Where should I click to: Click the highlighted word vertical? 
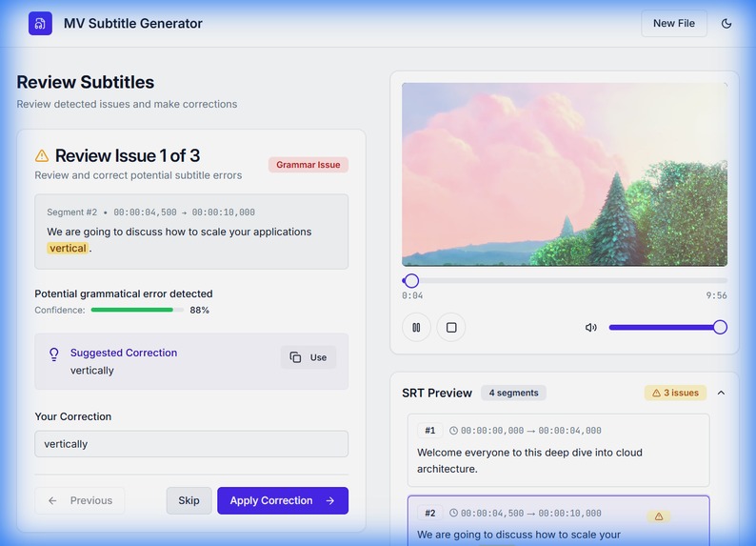(68, 248)
